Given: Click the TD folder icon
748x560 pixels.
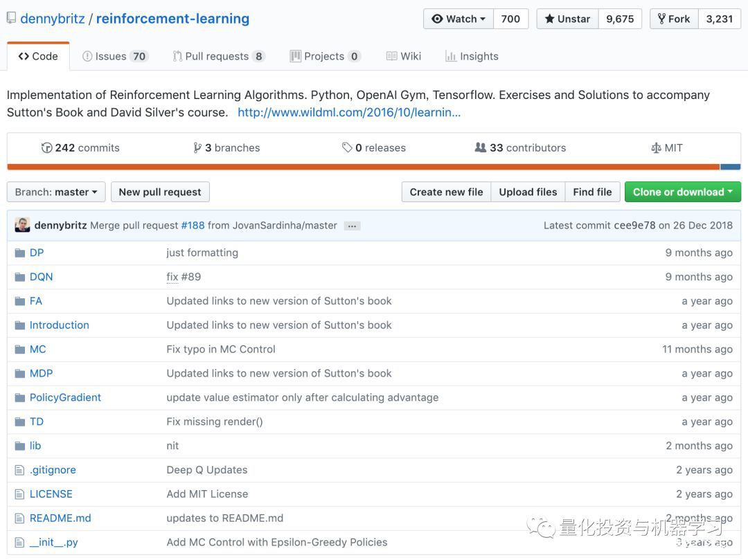Looking at the screenshot, I should [x=19, y=422].
